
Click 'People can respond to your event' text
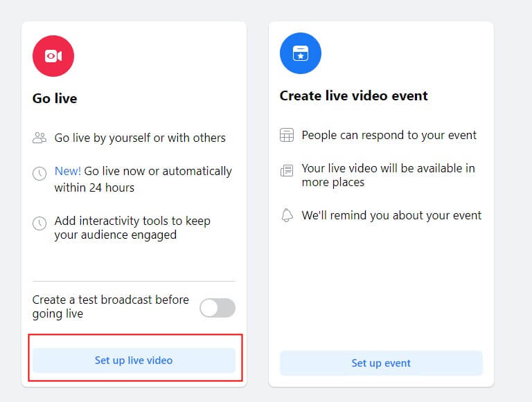(x=389, y=135)
